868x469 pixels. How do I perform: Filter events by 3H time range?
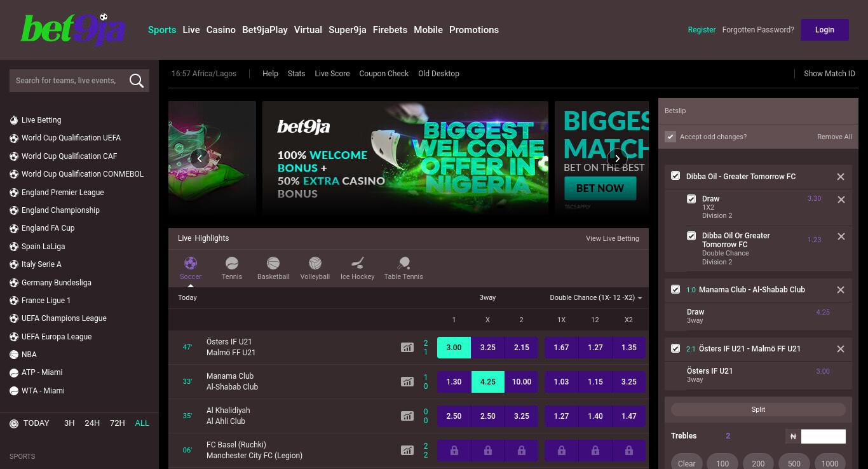pyautogui.click(x=69, y=423)
